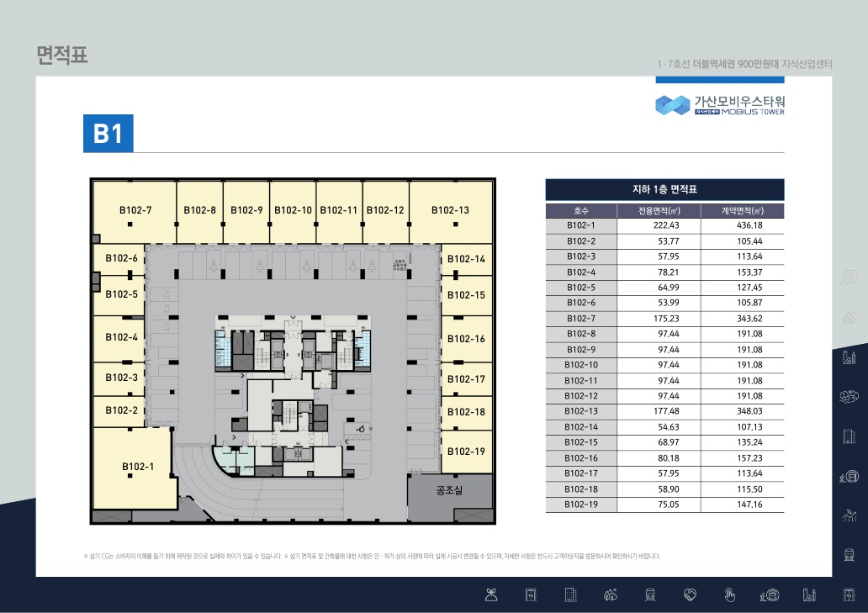This screenshot has width=868, height=613.
Task: Click the 공조실 room on the floor plan
Action: click(x=450, y=490)
